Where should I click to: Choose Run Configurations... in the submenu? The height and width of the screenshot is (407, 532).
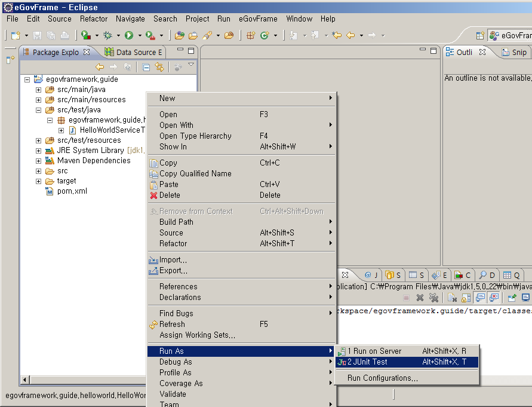382,378
